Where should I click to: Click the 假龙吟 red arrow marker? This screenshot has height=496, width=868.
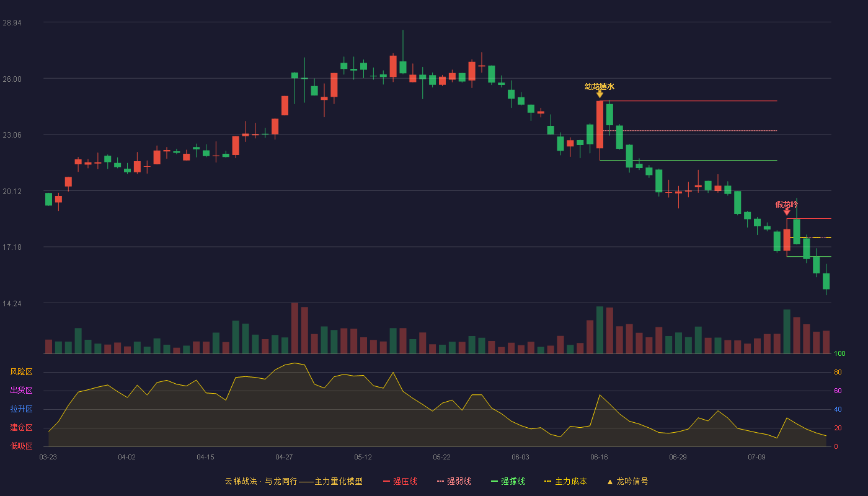pos(787,212)
